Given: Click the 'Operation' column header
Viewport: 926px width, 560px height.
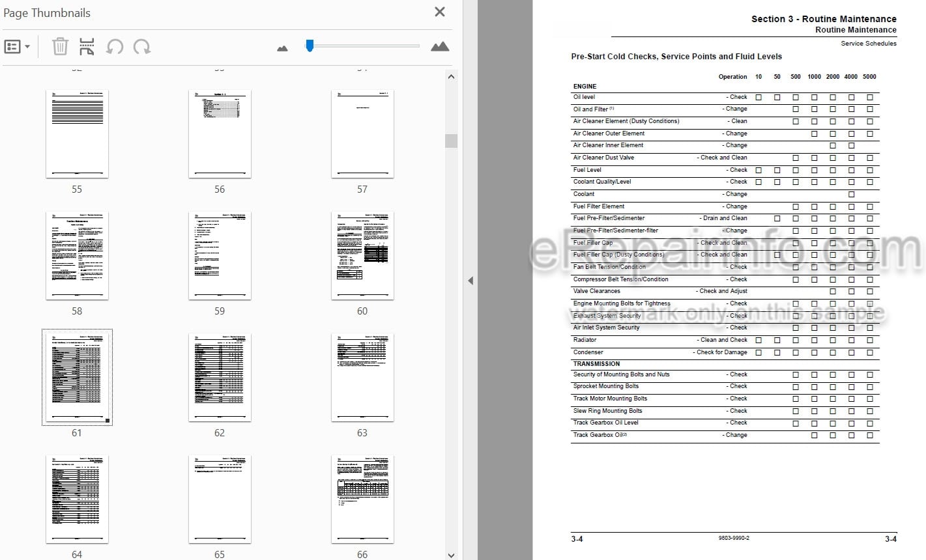Looking at the screenshot, I should tap(732, 77).
